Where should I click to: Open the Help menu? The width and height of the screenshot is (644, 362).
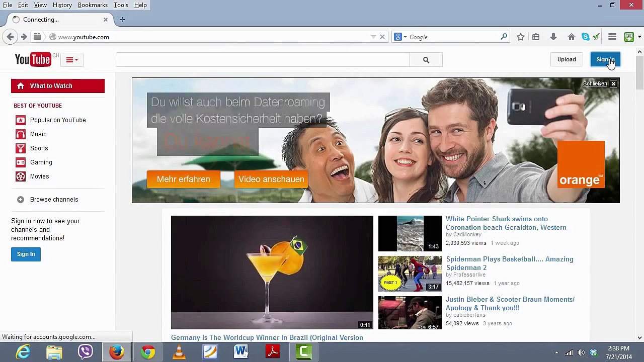pos(140,5)
